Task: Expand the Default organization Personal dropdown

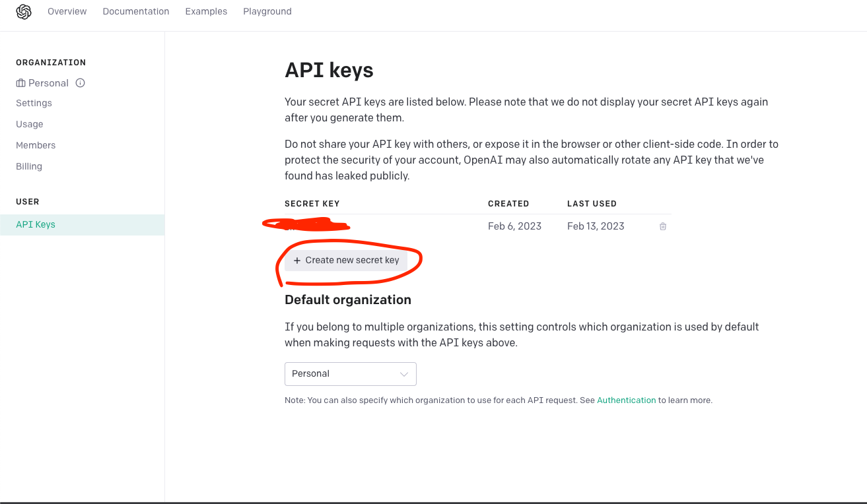Action: tap(351, 373)
